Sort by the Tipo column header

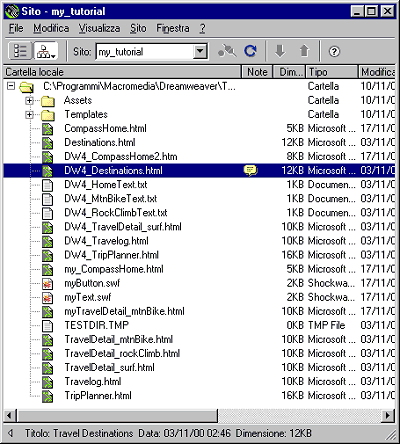(332, 72)
